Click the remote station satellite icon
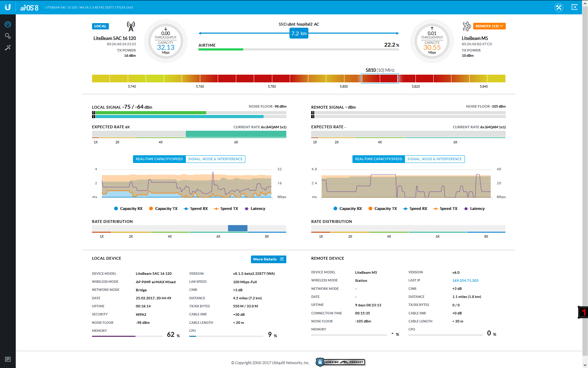The height and width of the screenshot is (368, 588). tap(467, 26)
